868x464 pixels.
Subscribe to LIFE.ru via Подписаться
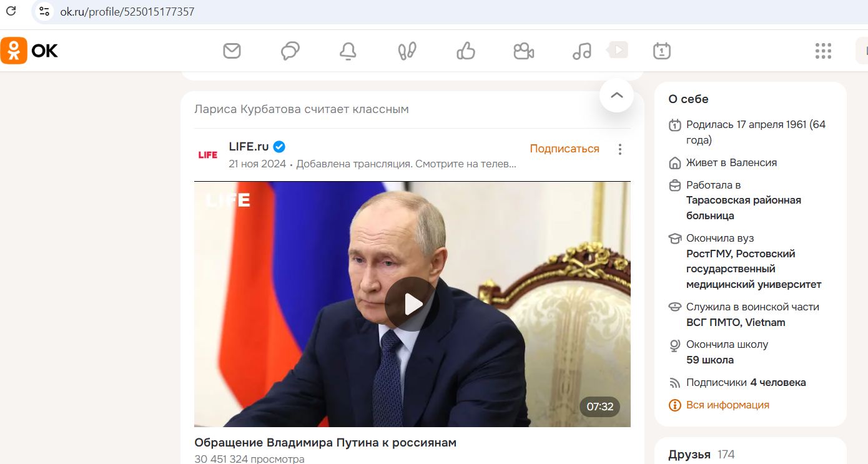pos(565,149)
